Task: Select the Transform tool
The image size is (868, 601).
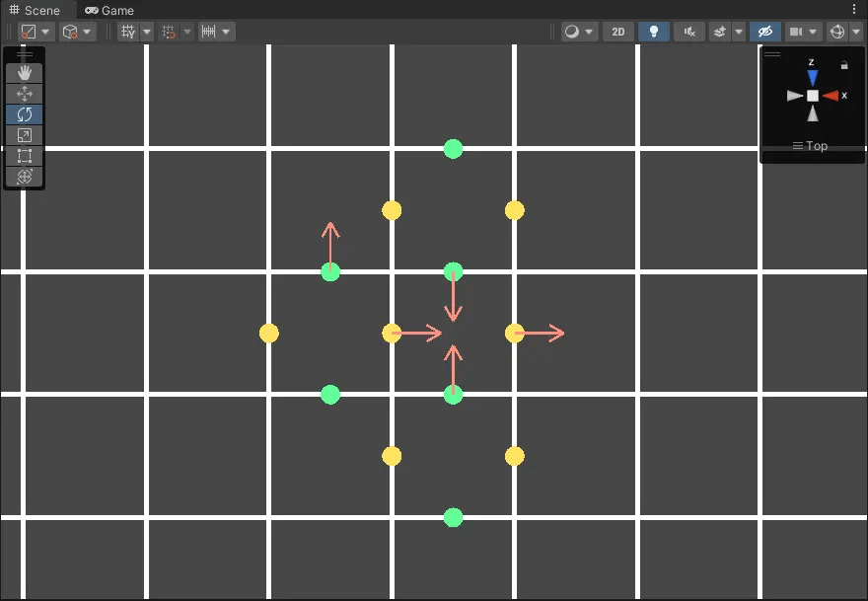Action: tap(25, 177)
